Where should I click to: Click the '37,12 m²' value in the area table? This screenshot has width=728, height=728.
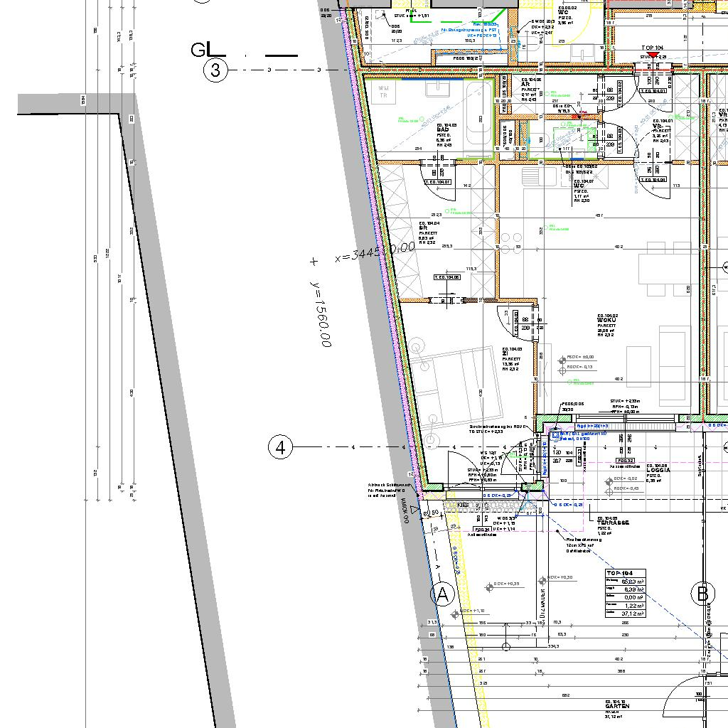coord(633,614)
